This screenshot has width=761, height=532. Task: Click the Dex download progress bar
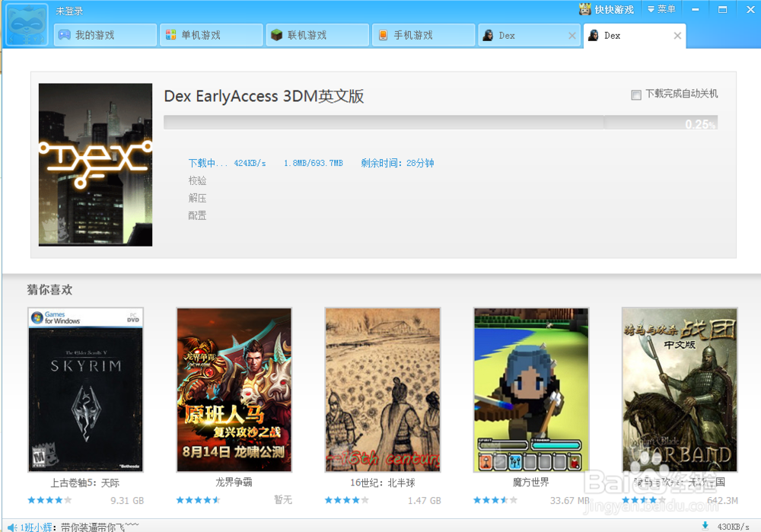click(x=441, y=123)
